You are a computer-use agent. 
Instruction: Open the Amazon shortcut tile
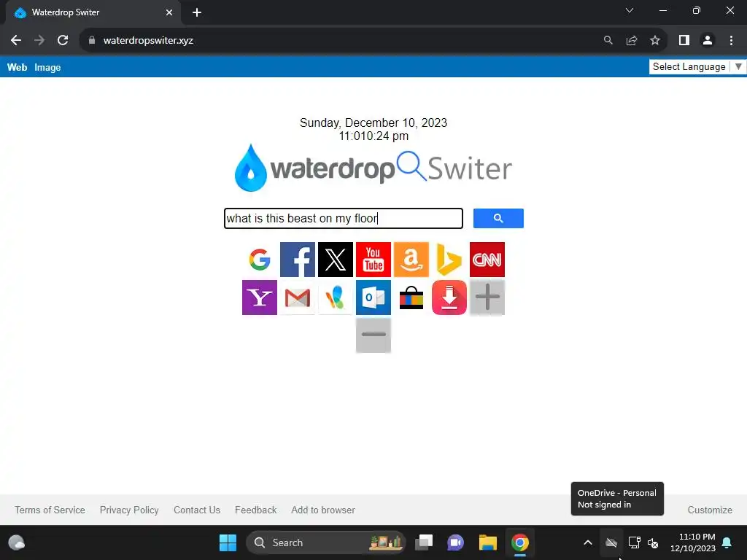pyautogui.click(x=411, y=260)
